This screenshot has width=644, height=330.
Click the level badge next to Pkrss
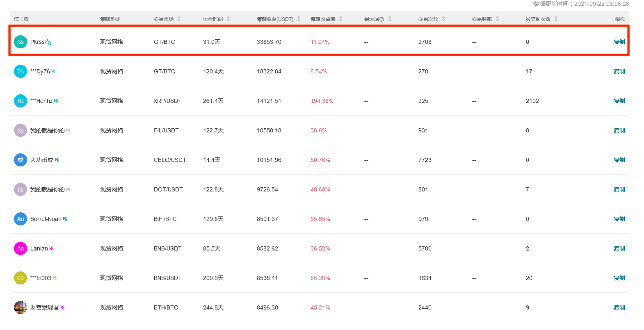48,42
